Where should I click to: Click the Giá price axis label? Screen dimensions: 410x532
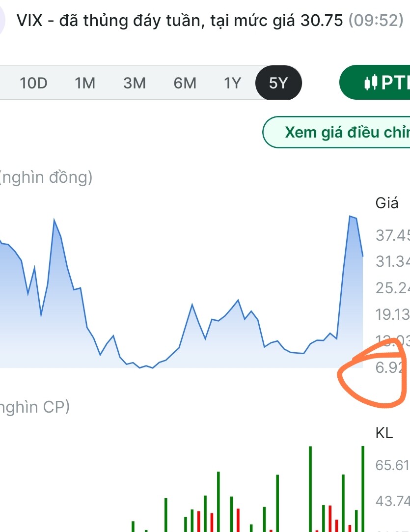387,203
